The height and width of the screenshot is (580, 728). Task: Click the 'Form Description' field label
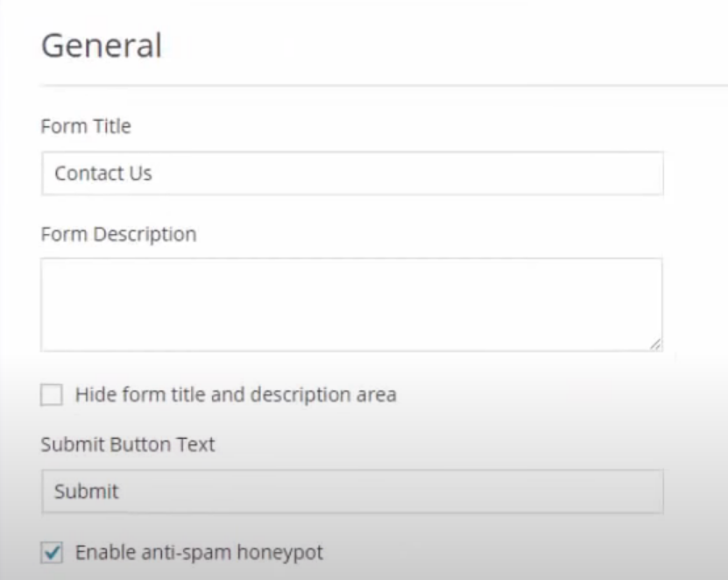coord(118,235)
